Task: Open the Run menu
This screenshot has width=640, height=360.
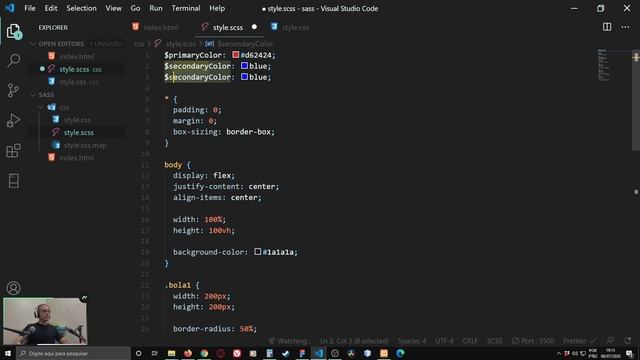Action: [x=156, y=8]
